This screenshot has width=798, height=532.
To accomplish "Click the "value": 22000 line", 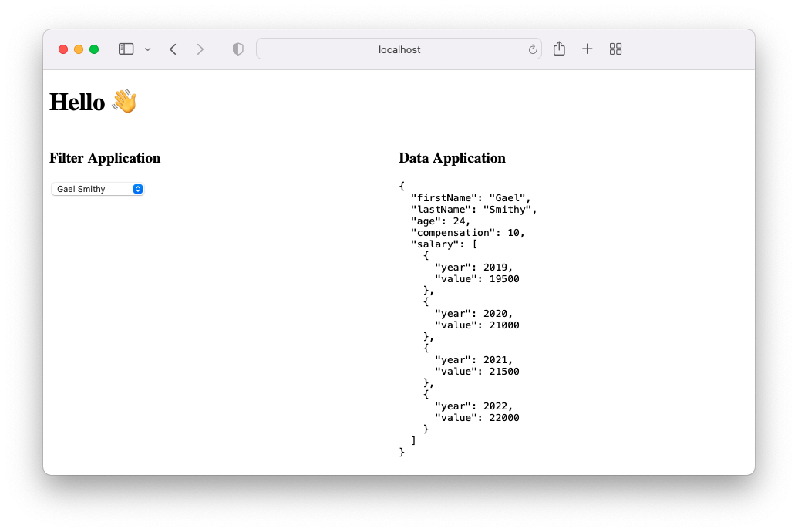I will [476, 418].
